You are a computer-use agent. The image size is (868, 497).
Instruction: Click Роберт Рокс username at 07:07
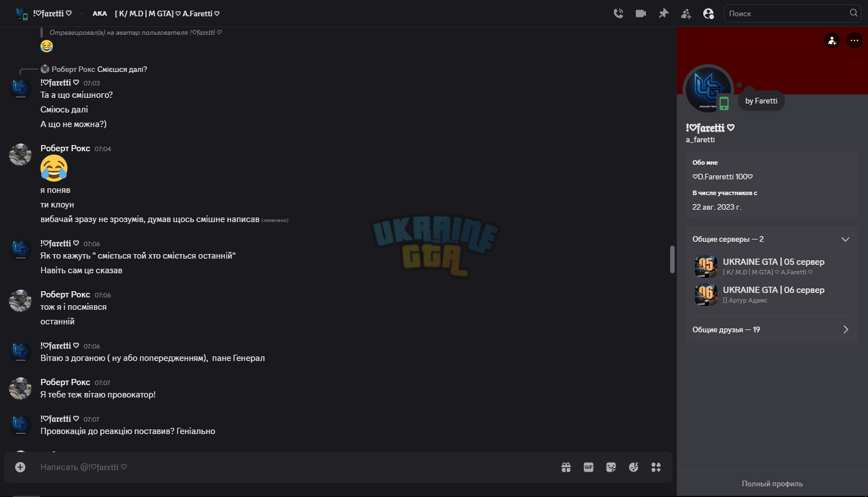(65, 382)
